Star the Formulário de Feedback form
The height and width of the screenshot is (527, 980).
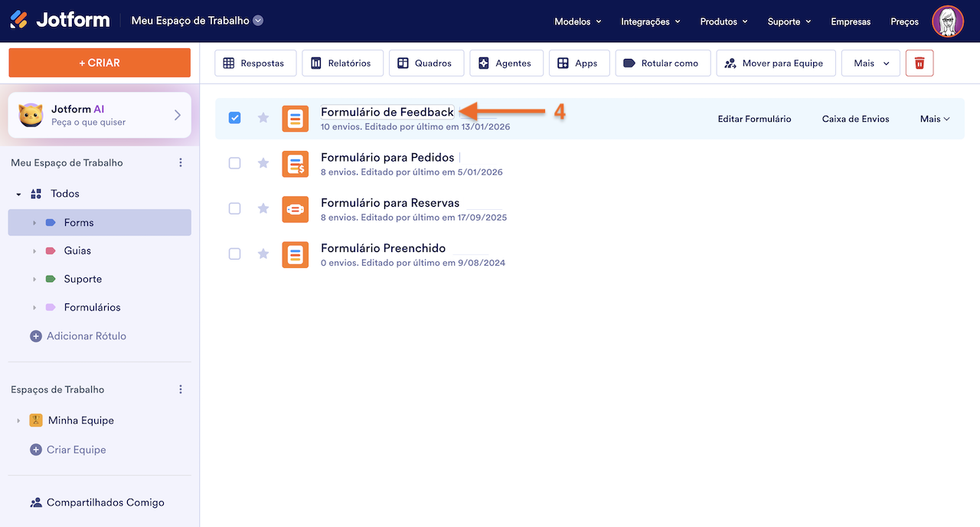pos(263,118)
